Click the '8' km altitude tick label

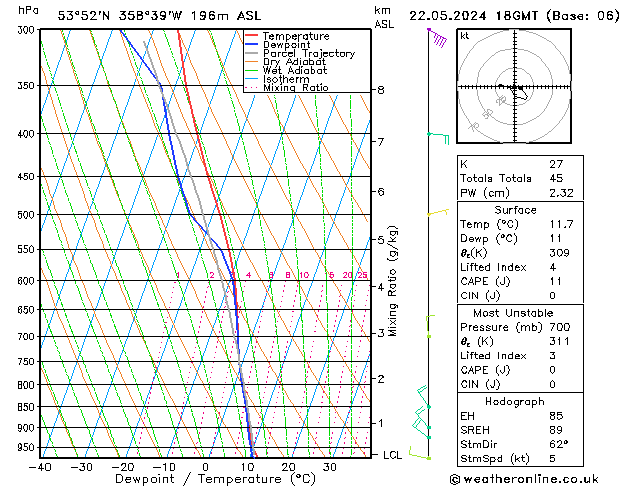click(380, 90)
